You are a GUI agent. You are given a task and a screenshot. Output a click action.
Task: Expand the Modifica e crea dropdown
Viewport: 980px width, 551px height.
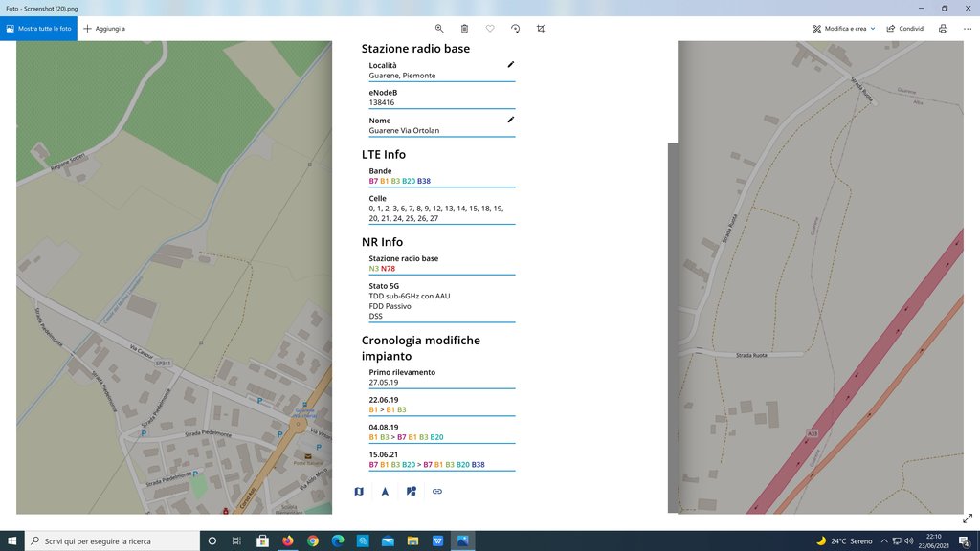pos(844,29)
